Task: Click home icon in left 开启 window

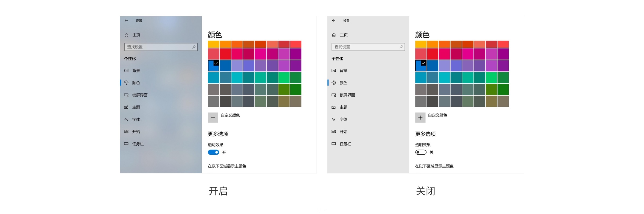Action: [126, 35]
